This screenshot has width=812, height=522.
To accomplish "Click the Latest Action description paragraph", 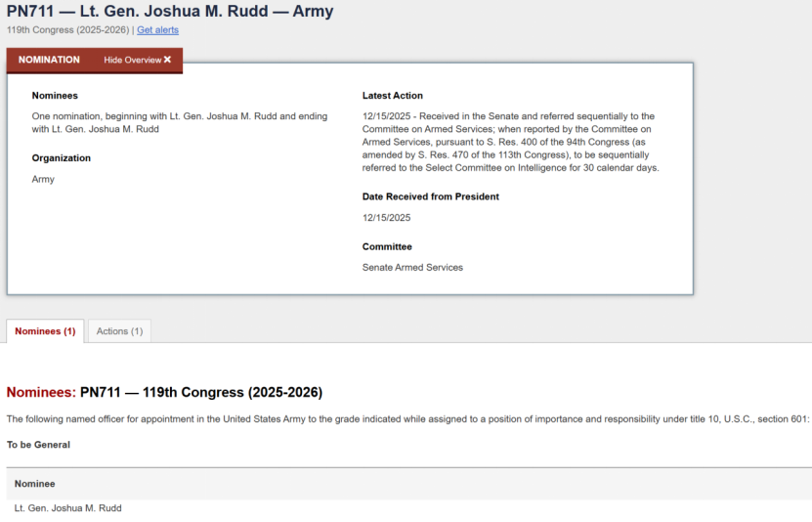I will tap(510, 142).
